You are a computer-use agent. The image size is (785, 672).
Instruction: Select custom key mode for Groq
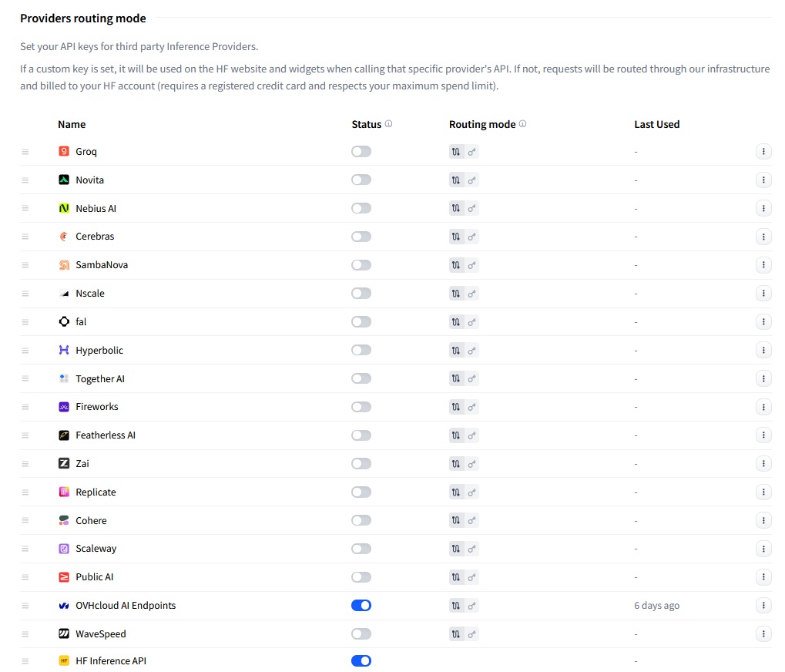pos(472,152)
